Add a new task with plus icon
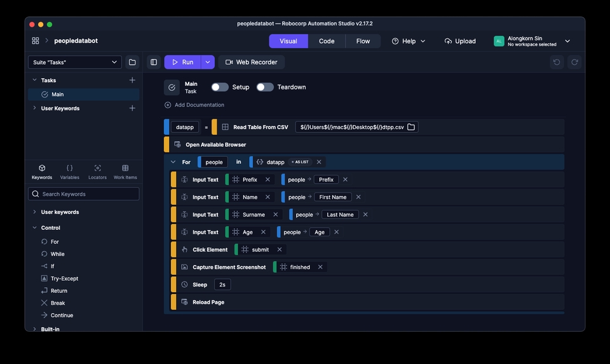 pyautogui.click(x=132, y=80)
